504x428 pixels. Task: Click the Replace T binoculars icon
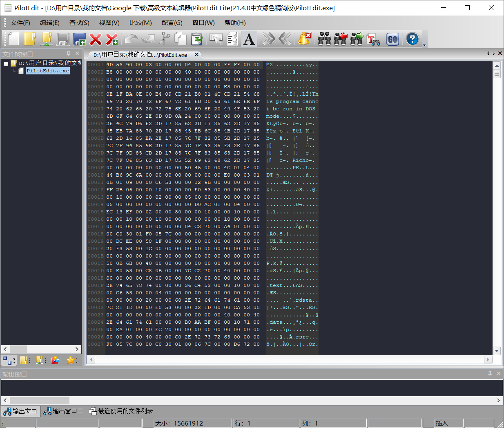(x=373, y=39)
